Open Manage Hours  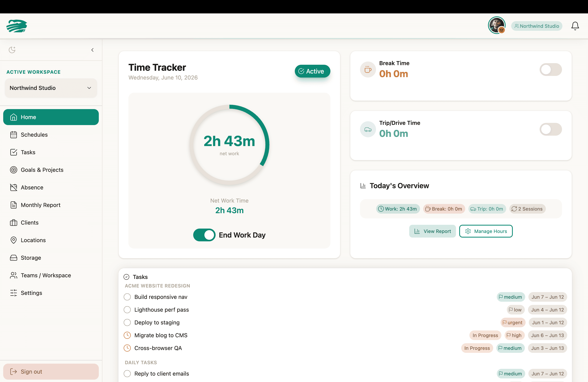(486, 231)
